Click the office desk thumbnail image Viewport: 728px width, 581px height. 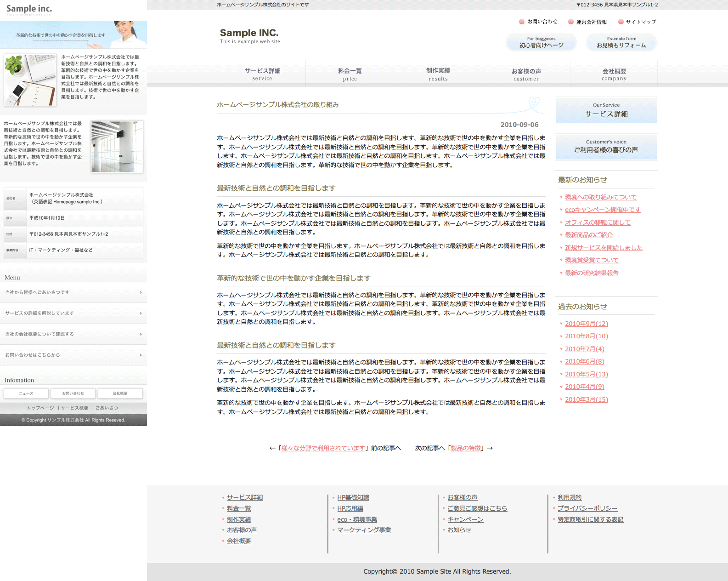30,80
